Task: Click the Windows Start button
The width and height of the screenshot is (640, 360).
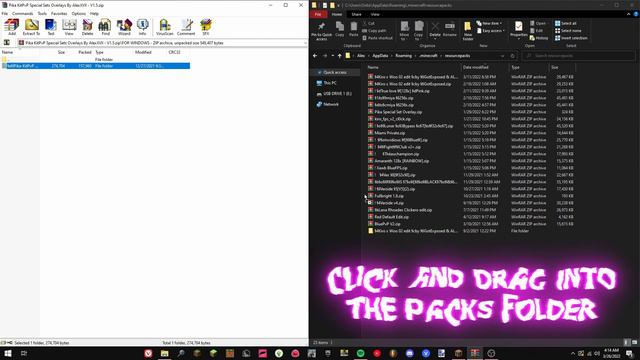Action: tap(8, 353)
